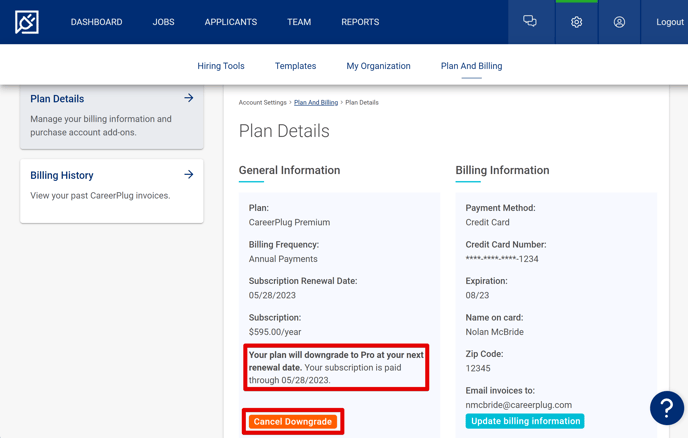The width and height of the screenshot is (688, 438).
Task: Click the arrow on Billing History card
Action: click(x=189, y=175)
